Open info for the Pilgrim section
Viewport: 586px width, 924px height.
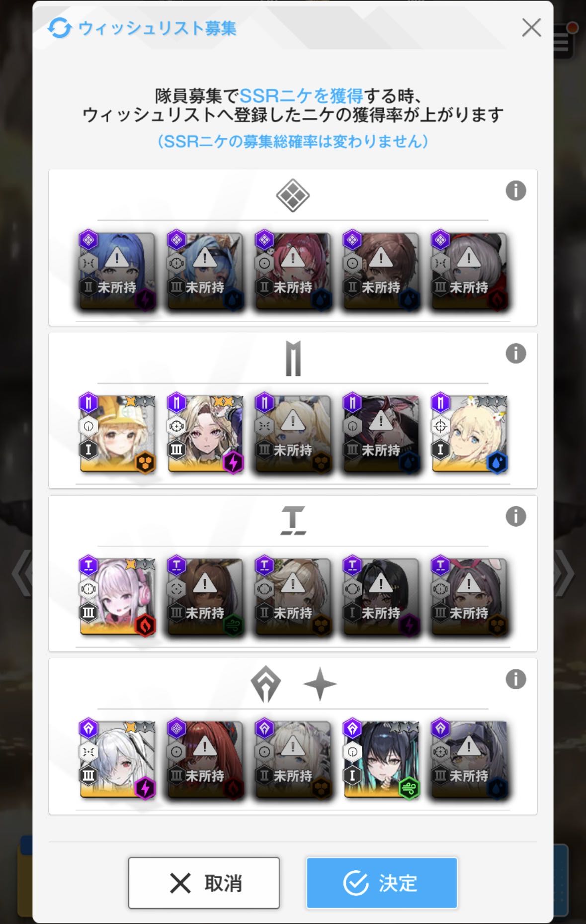515,679
